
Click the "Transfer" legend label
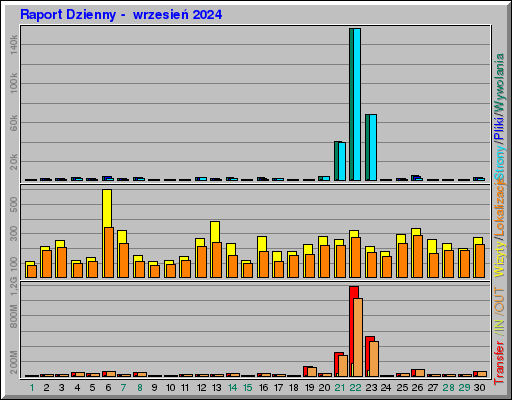pyautogui.click(x=500, y=363)
